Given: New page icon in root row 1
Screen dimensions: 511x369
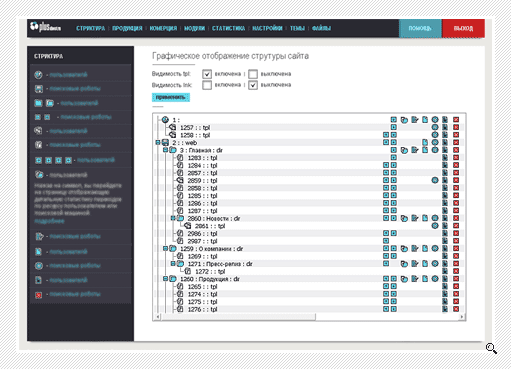Looking at the screenshot, I should click(425, 120).
